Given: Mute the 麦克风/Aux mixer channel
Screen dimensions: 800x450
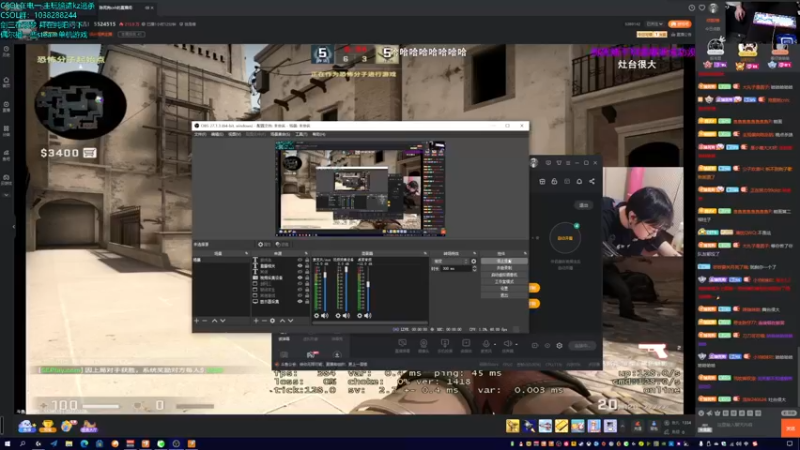Looking at the screenshot, I should coord(324,316).
